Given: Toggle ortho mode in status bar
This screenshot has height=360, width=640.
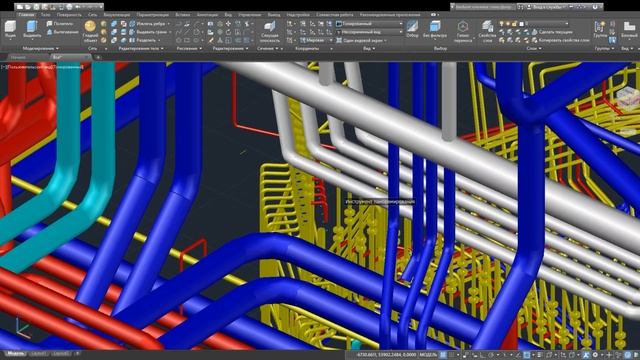Looking at the screenshot, I should point(482,355).
